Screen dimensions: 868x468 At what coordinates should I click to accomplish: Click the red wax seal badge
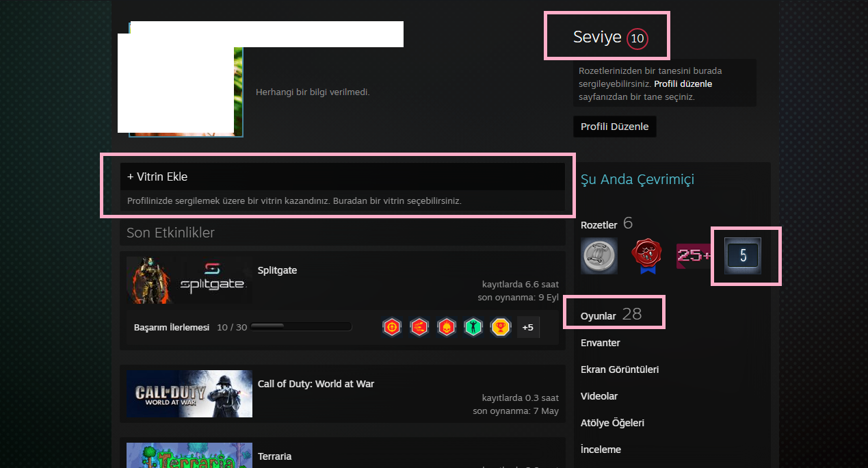pos(647,256)
